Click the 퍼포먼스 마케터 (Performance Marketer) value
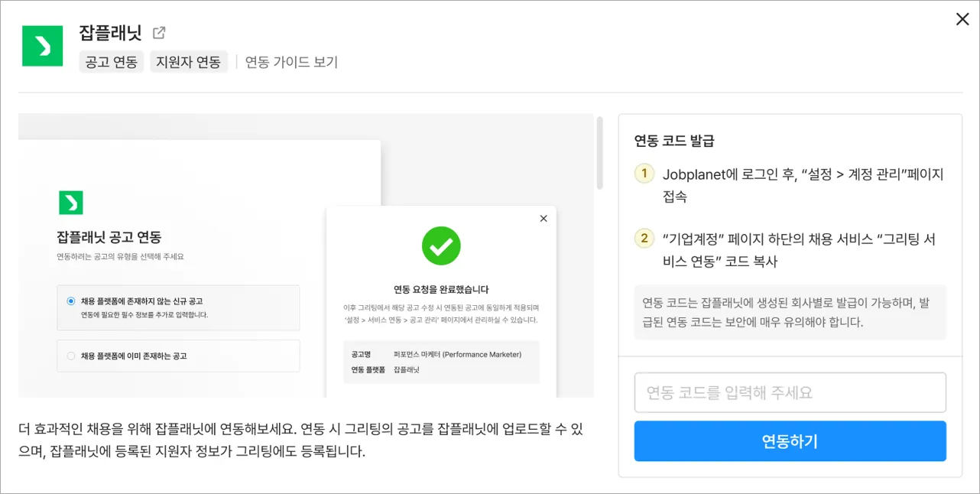Image resolution: width=980 pixels, height=494 pixels. (x=457, y=354)
